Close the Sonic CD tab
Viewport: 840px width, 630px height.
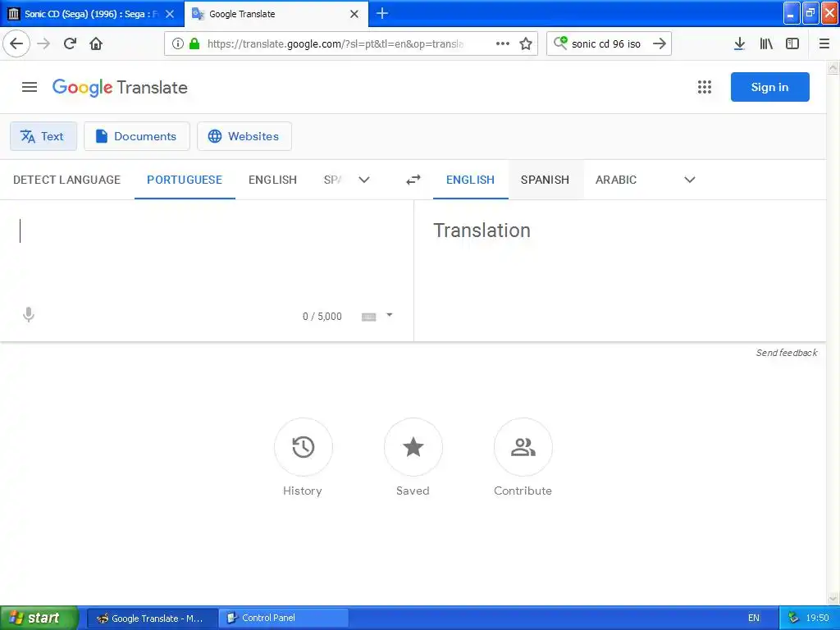coord(170,14)
